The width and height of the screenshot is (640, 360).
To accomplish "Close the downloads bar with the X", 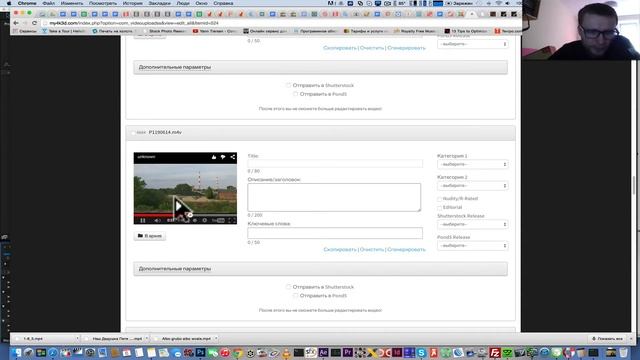I will tap(631, 338).
